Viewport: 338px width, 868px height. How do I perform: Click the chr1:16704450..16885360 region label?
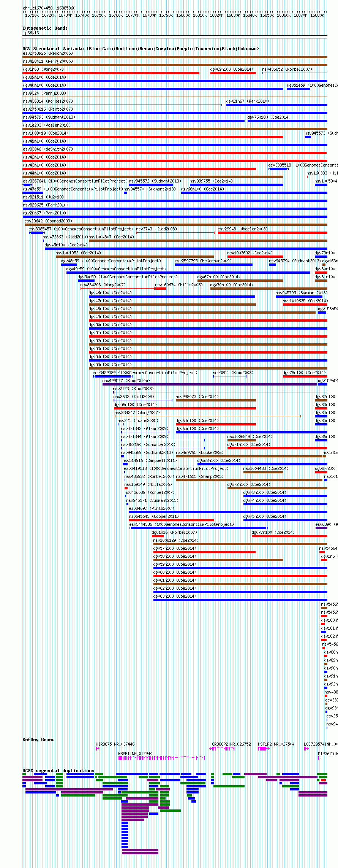tap(49, 8)
